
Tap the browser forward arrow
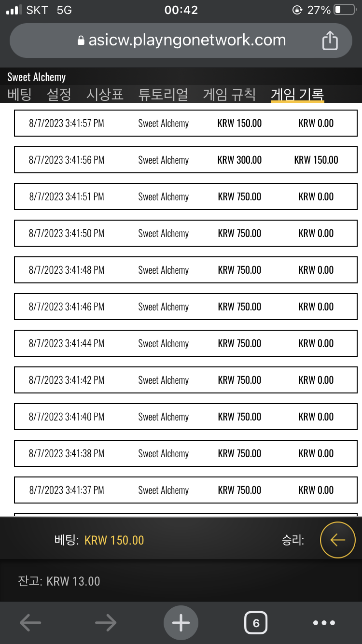pos(106,623)
